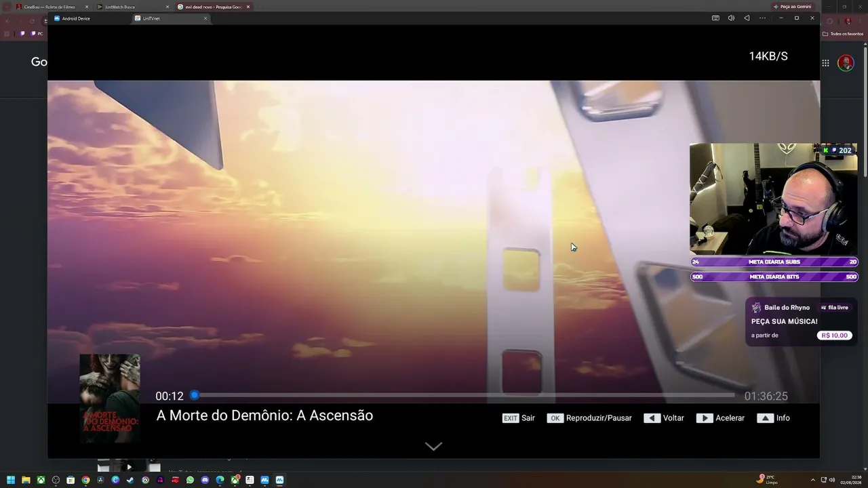
Task: Click the 01:36:25 total duration text
Action: (x=766, y=396)
